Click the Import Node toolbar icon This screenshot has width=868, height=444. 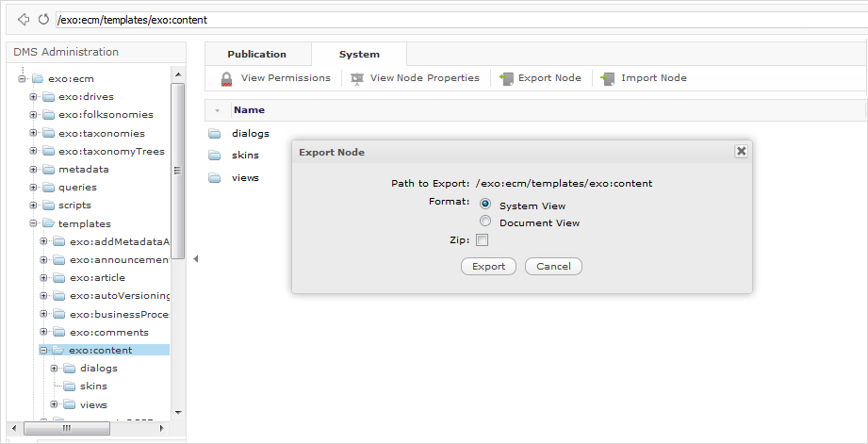[x=608, y=78]
